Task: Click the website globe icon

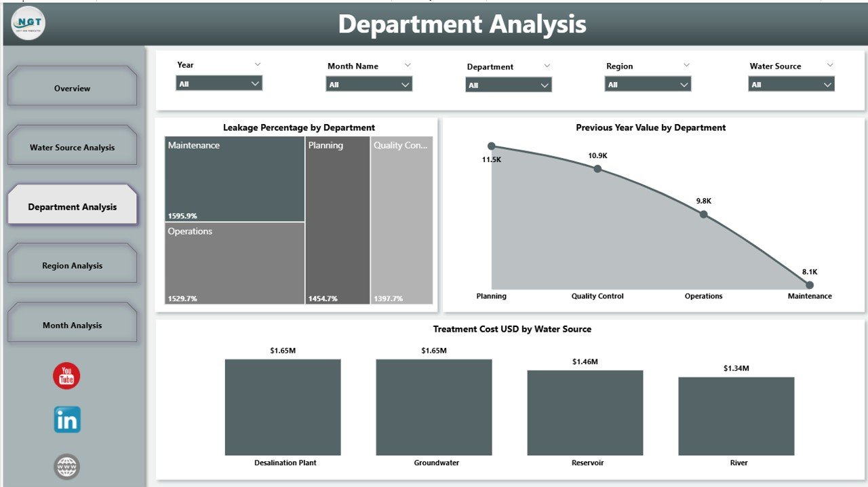Action: coord(66,467)
